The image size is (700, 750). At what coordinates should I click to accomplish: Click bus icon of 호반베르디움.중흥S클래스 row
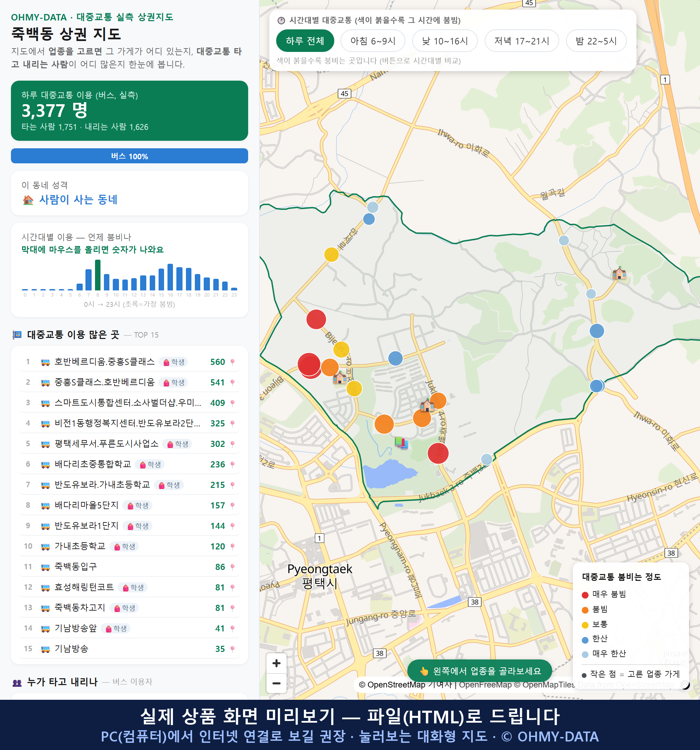pyautogui.click(x=45, y=363)
